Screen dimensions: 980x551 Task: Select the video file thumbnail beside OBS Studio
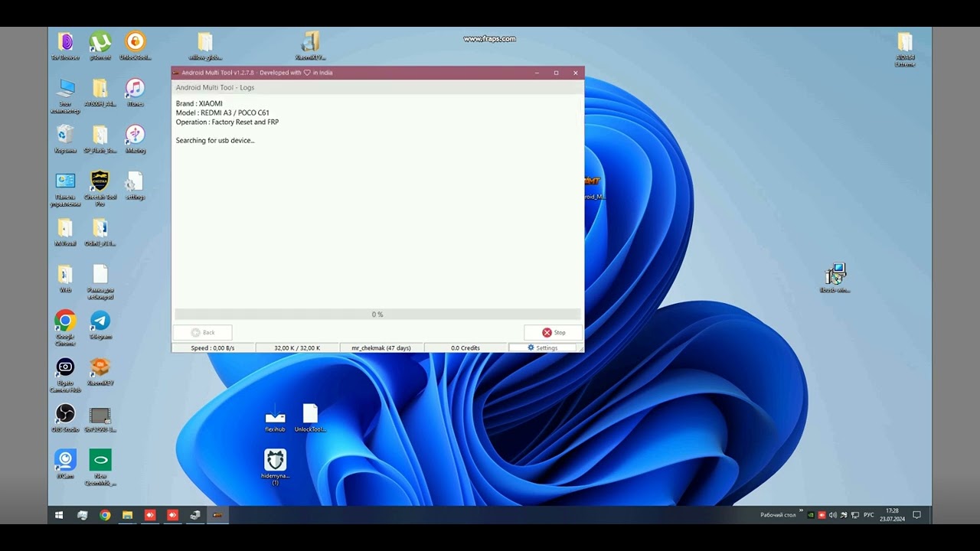tap(100, 419)
